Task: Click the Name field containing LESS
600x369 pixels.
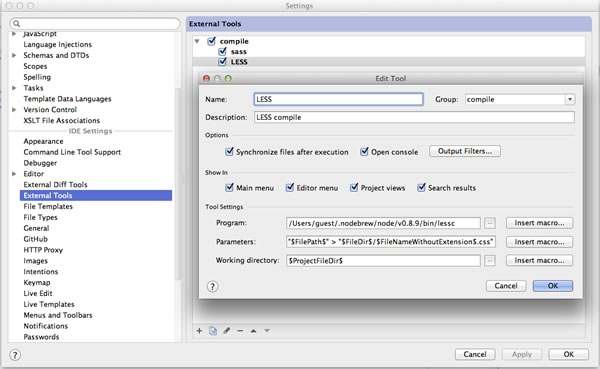Action: click(x=338, y=99)
